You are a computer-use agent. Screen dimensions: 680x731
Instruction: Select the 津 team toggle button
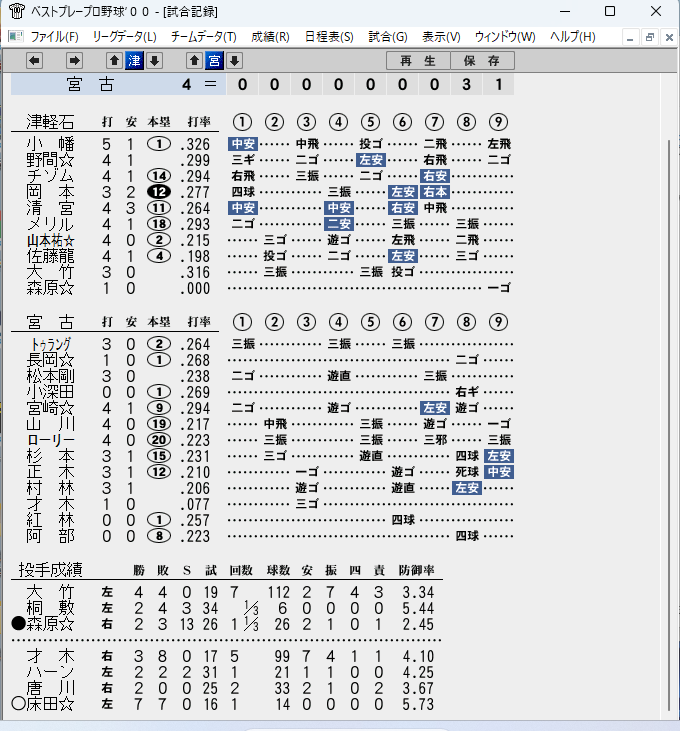pos(134,61)
